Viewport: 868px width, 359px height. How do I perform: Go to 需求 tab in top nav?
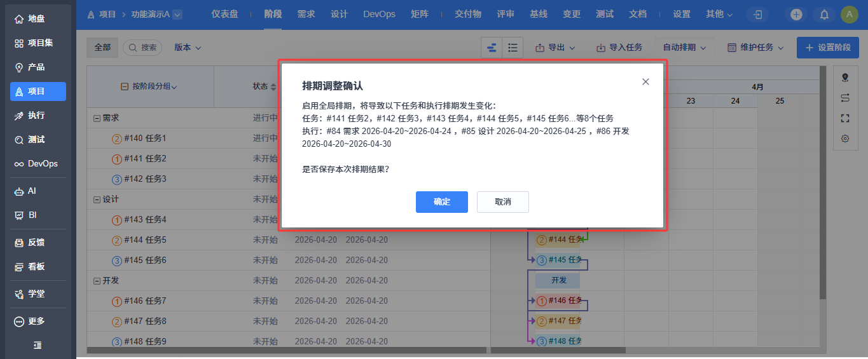[306, 14]
